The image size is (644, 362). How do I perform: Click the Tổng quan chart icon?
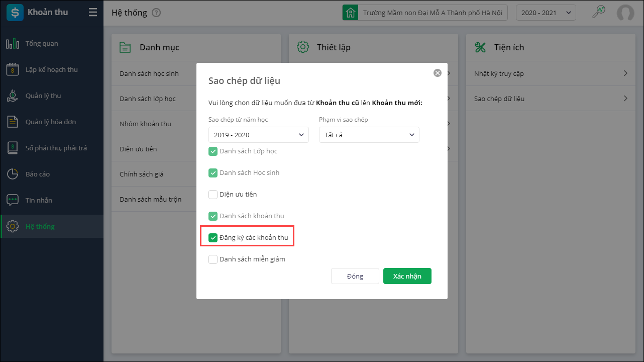(13, 44)
